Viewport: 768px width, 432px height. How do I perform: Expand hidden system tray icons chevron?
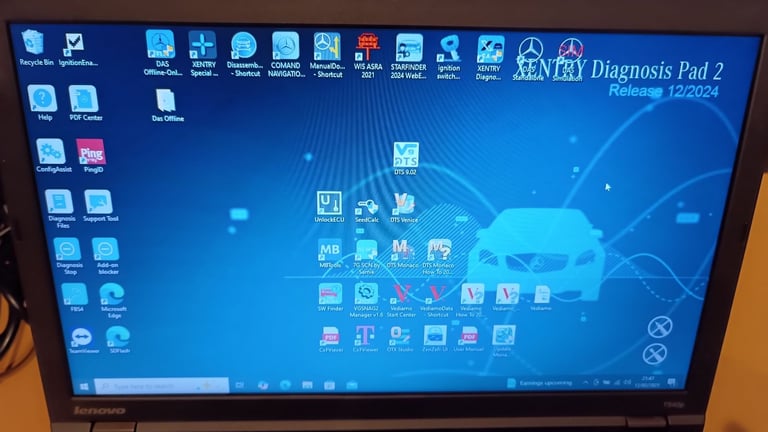click(585, 382)
